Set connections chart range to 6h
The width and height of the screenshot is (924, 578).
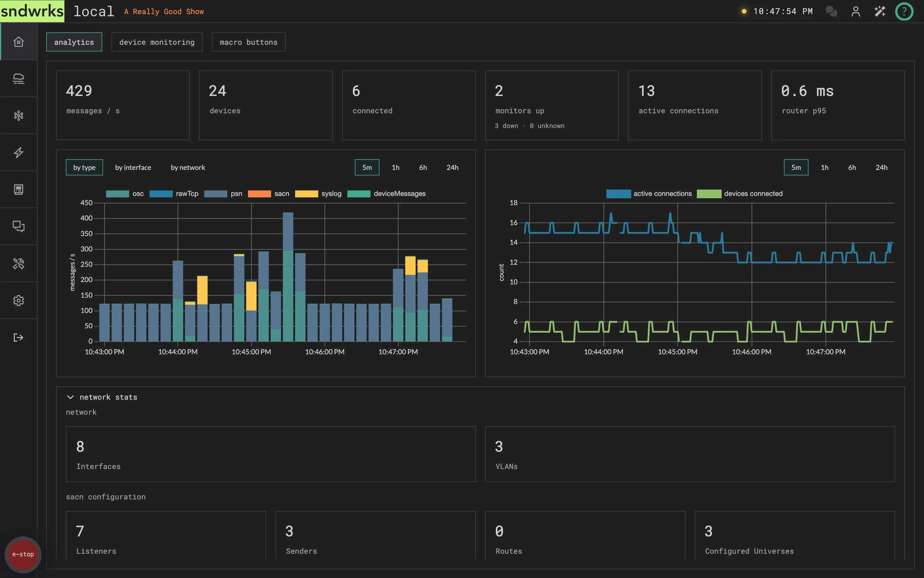click(852, 167)
